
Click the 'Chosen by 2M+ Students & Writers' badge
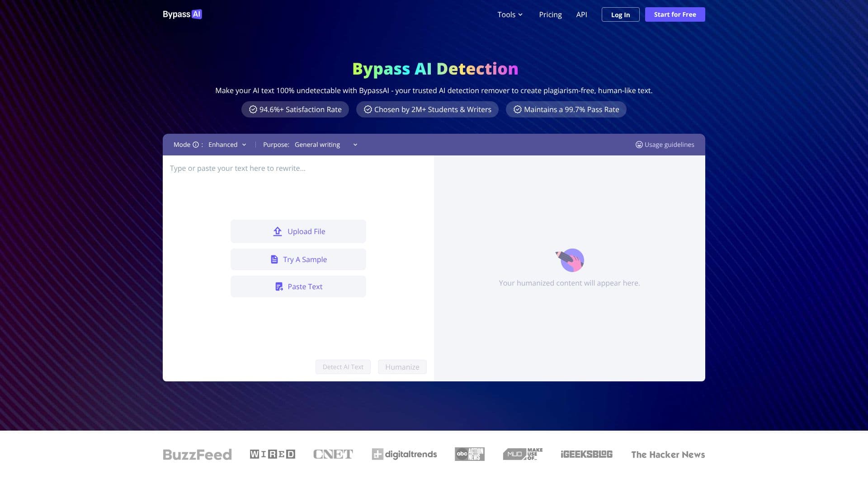(x=427, y=109)
